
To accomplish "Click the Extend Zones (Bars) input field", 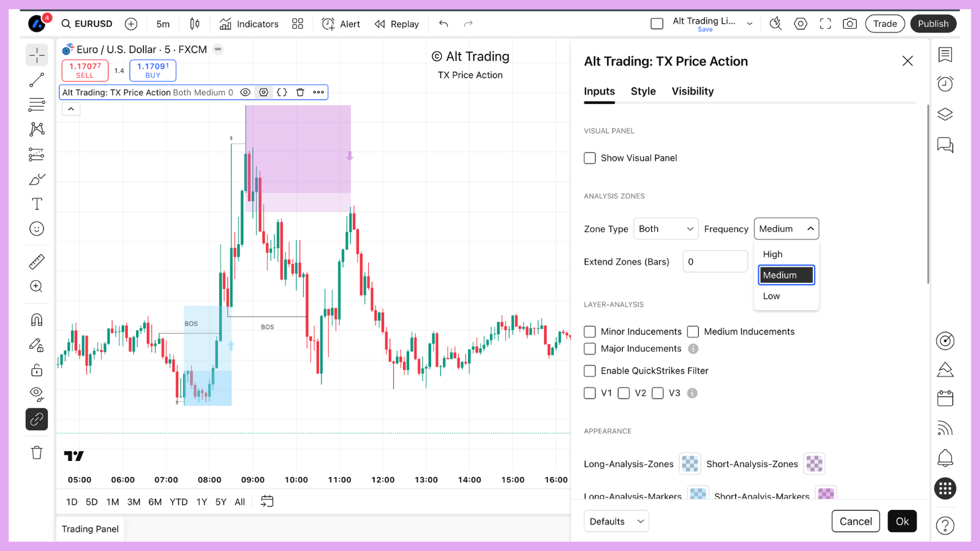I will tap(715, 261).
